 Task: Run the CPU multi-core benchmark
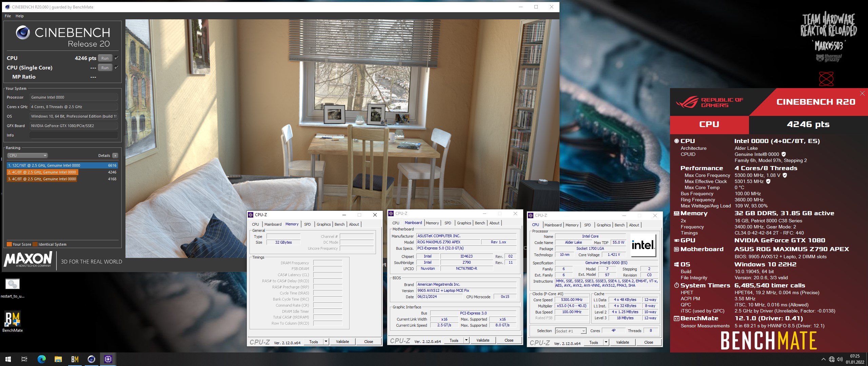[105, 58]
